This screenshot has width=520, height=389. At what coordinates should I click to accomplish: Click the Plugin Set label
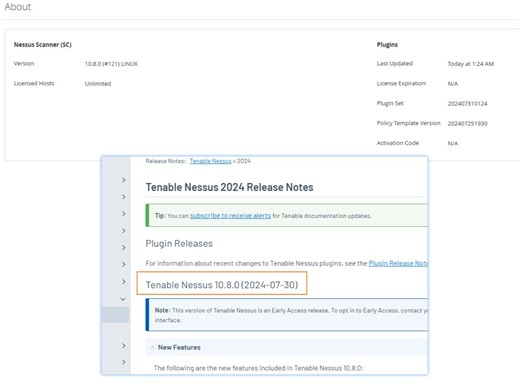coord(390,103)
